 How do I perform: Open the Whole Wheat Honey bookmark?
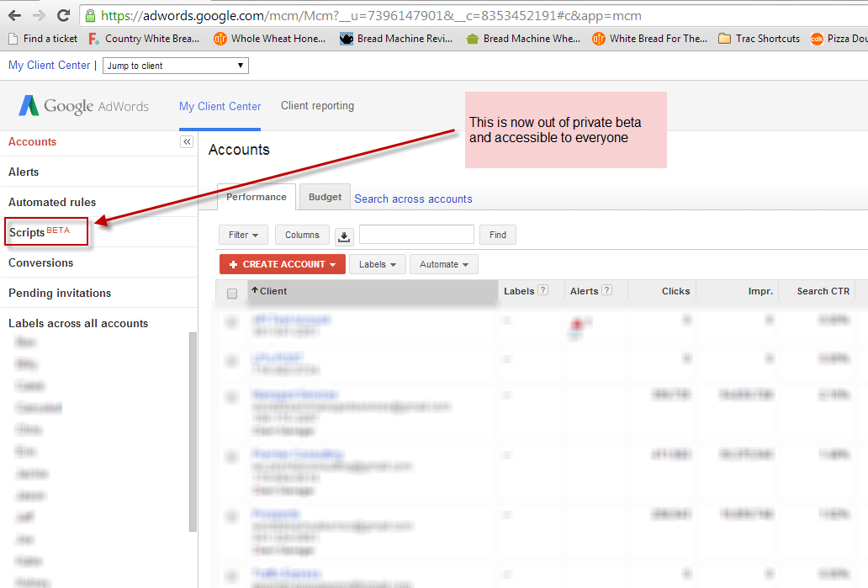pos(270,39)
